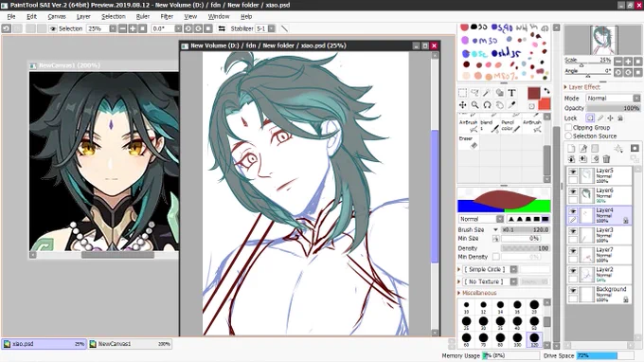This screenshot has height=362, width=644.
Task: Open the Simple Circle shape dropdown
Action: (x=513, y=269)
